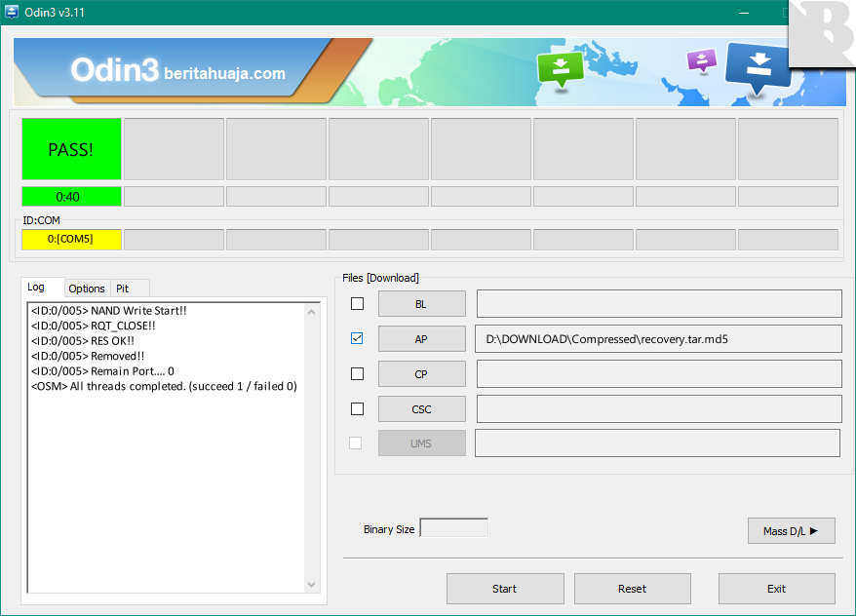Open the Pit tab
856x616 pixels.
click(x=122, y=289)
